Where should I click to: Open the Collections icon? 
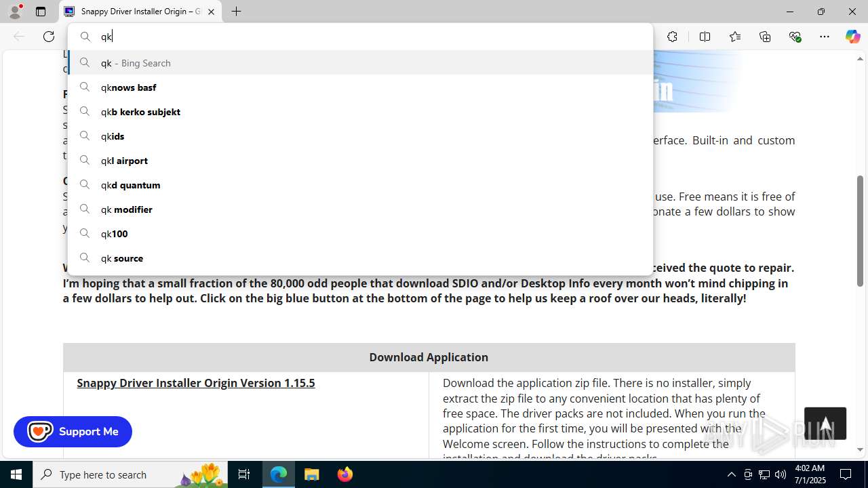tap(765, 37)
